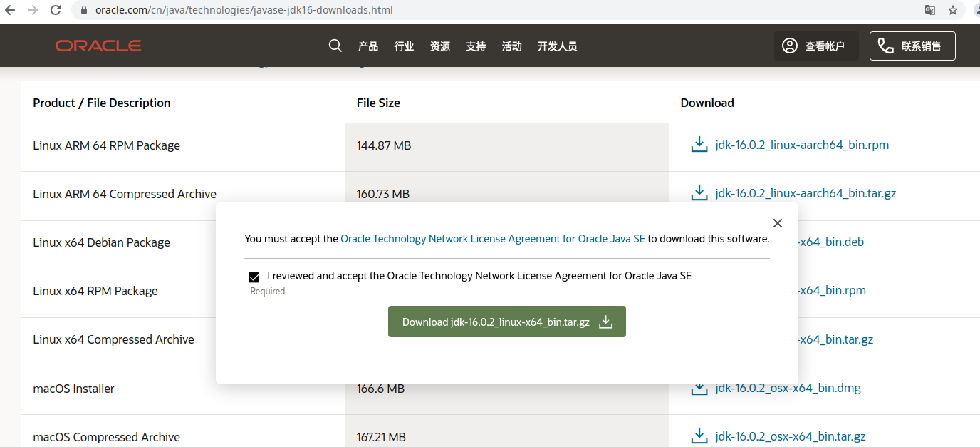Click Download jdk-16.0.2_linux-x64_bin.tar.gz button
The image size is (980, 447).
(507, 322)
